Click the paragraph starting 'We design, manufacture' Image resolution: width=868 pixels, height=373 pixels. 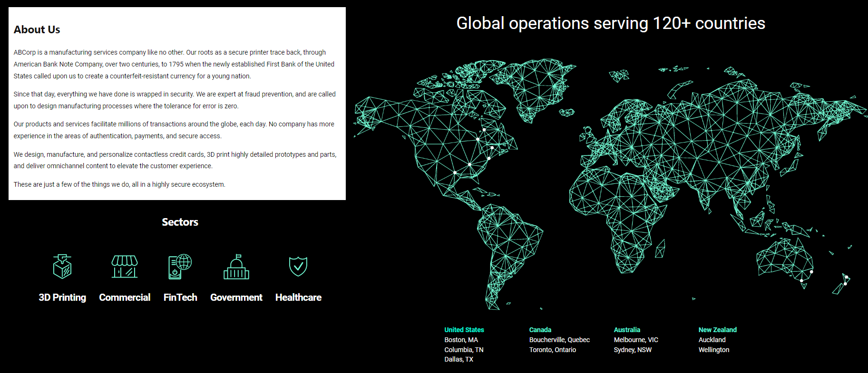175,160
